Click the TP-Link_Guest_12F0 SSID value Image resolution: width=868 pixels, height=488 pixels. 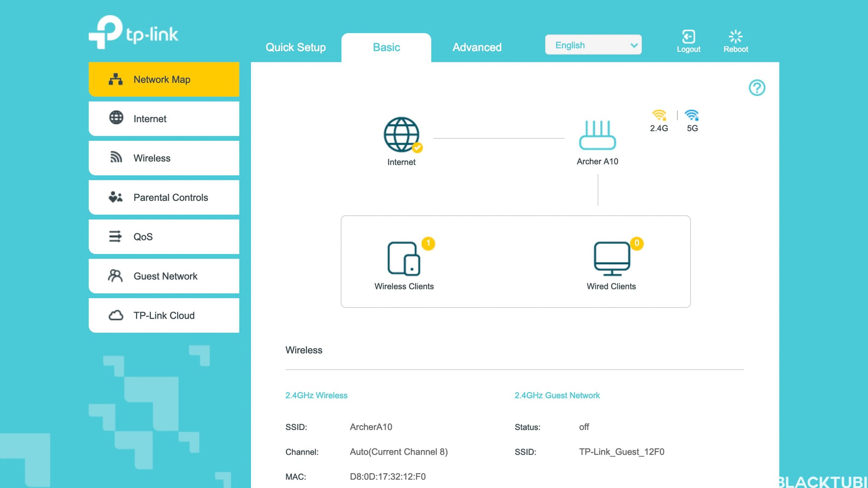tap(621, 452)
